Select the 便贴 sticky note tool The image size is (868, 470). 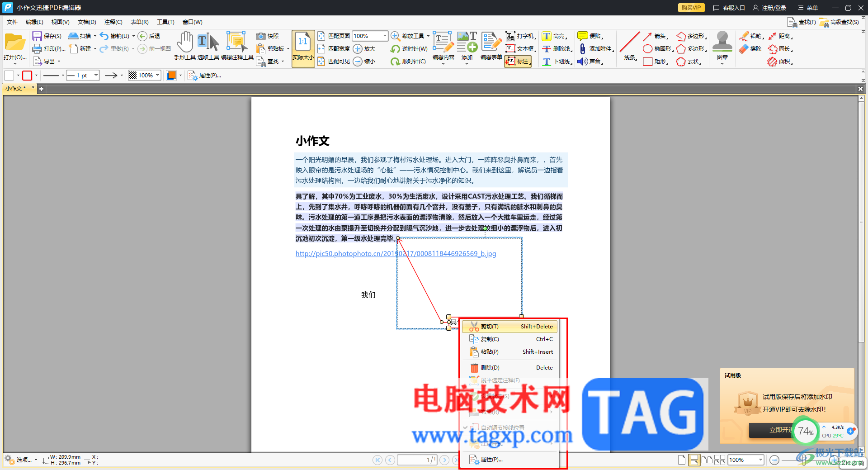pos(590,36)
